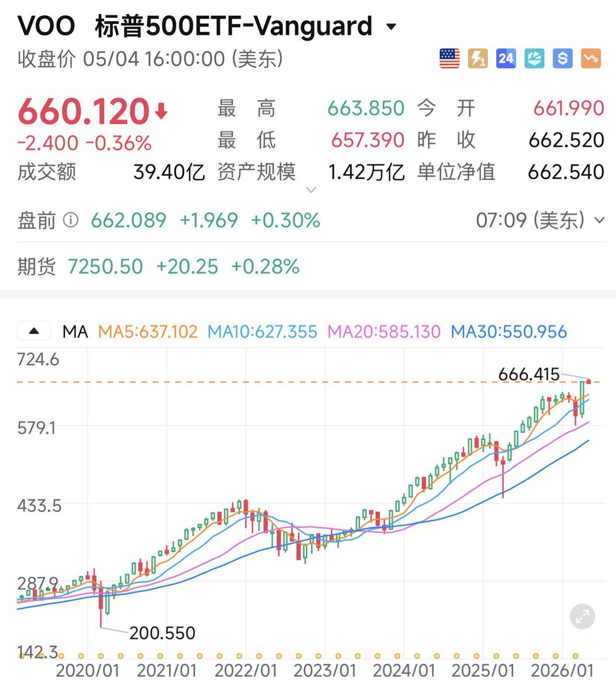Tap the change -2.400 -0.36%

85,143
